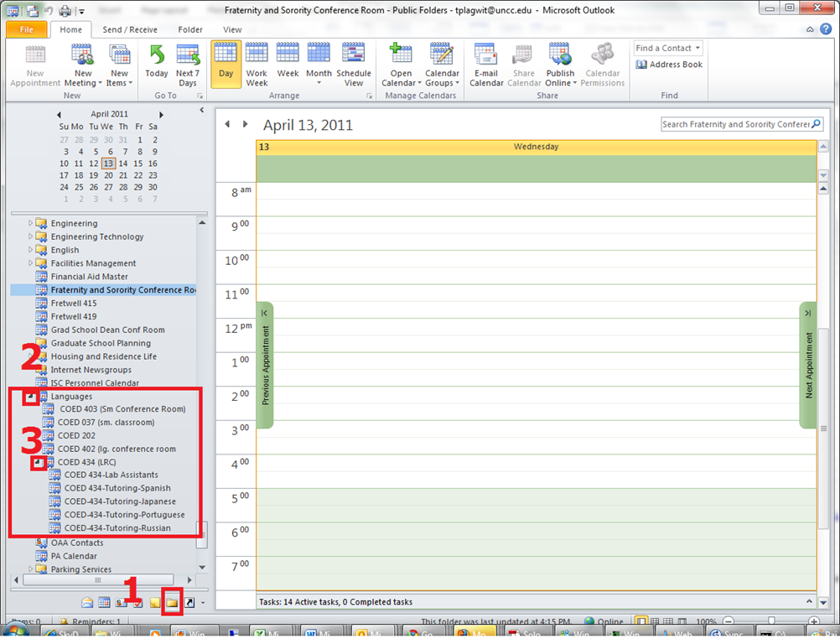Viewport: 840px width, 644px height.
Task: Pick April 20 in the mini calendar
Action: 108,175
